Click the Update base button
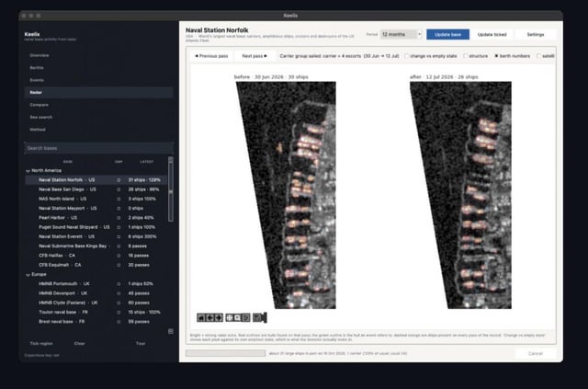Viewport: 588px width, 389px height. coord(447,35)
